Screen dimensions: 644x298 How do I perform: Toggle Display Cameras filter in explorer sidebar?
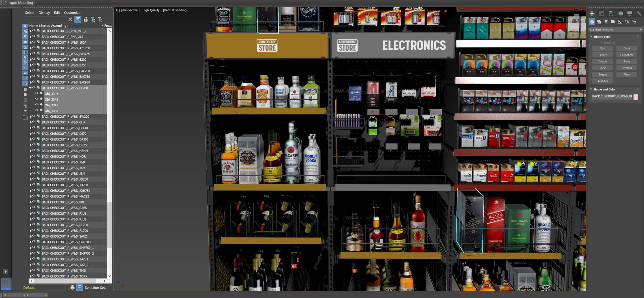[25, 42]
